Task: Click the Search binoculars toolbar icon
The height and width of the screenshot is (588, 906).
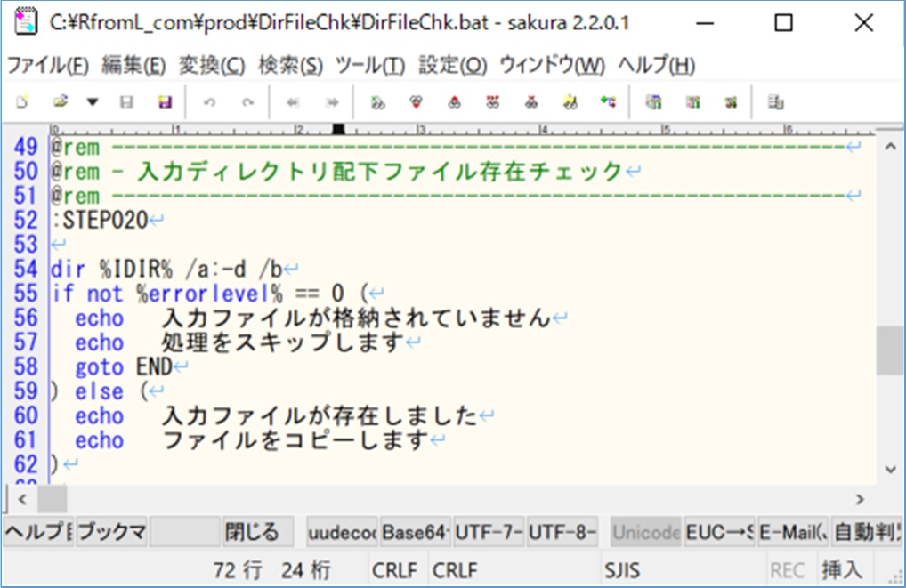Action: 378,103
